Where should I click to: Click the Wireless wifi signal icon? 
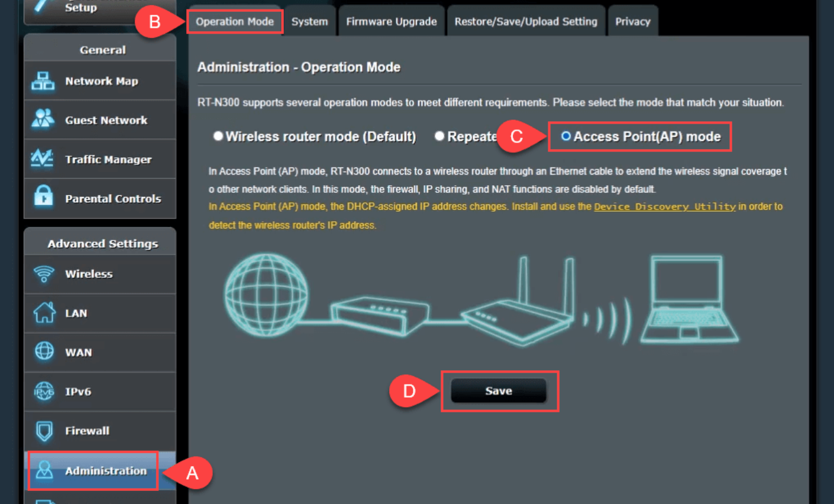tap(44, 274)
